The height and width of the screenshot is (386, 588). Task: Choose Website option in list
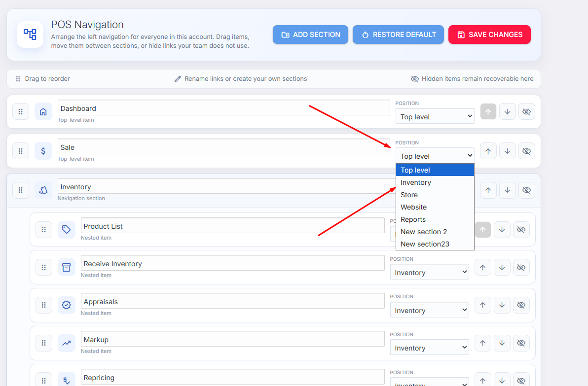(435, 207)
